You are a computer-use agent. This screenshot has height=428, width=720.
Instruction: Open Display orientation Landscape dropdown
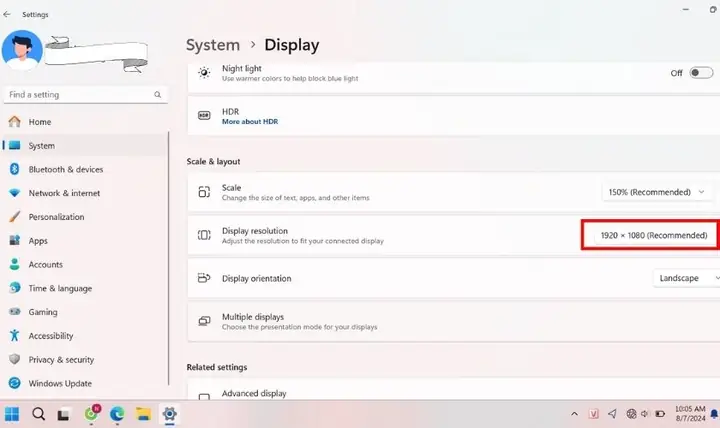click(x=686, y=278)
